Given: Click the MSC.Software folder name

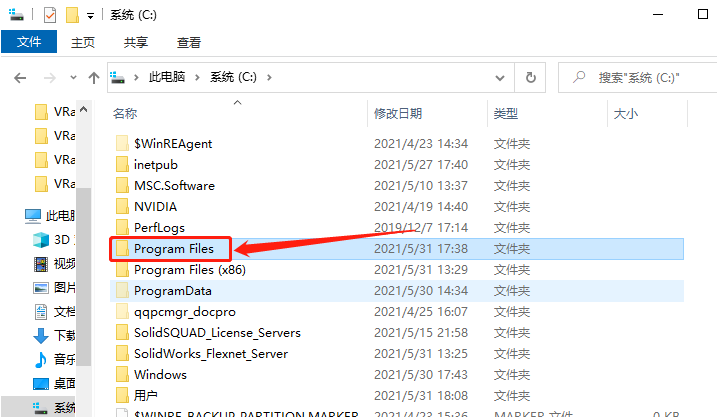Looking at the screenshot, I should click(x=174, y=186).
